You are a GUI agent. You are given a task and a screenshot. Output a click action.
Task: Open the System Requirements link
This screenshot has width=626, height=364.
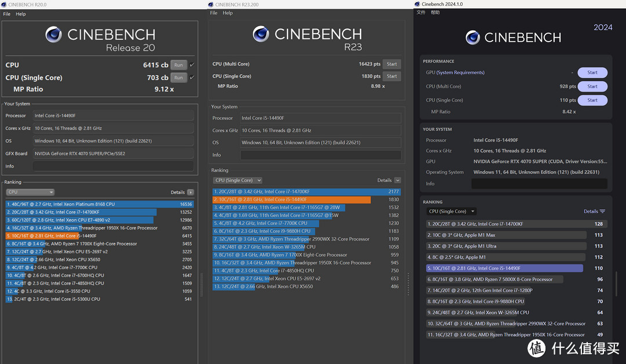460,72
